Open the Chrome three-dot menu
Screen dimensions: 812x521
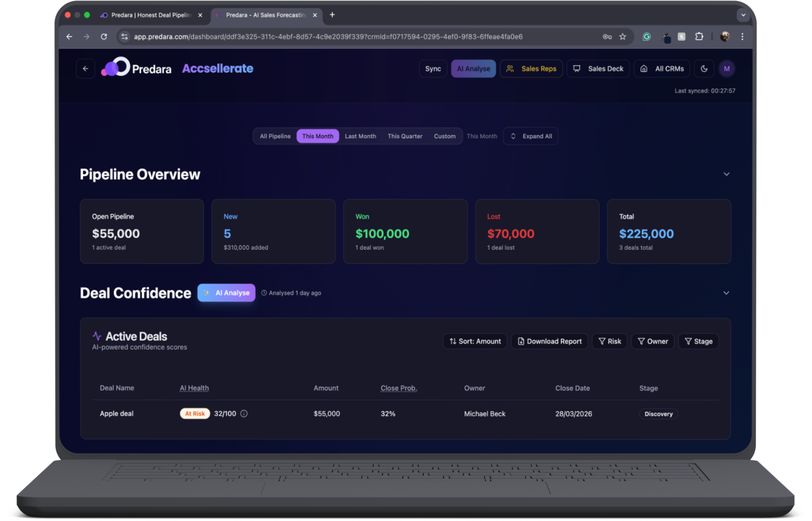pyautogui.click(x=742, y=37)
